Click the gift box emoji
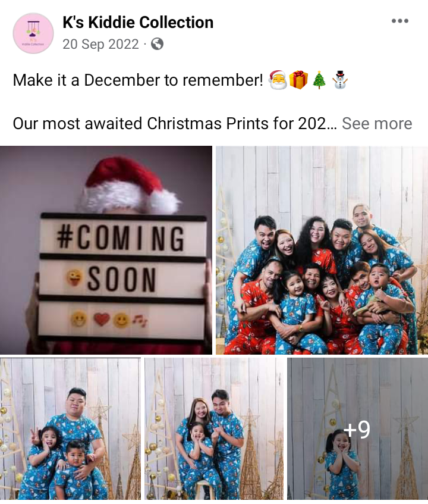The height and width of the screenshot is (504, 428). [298, 80]
